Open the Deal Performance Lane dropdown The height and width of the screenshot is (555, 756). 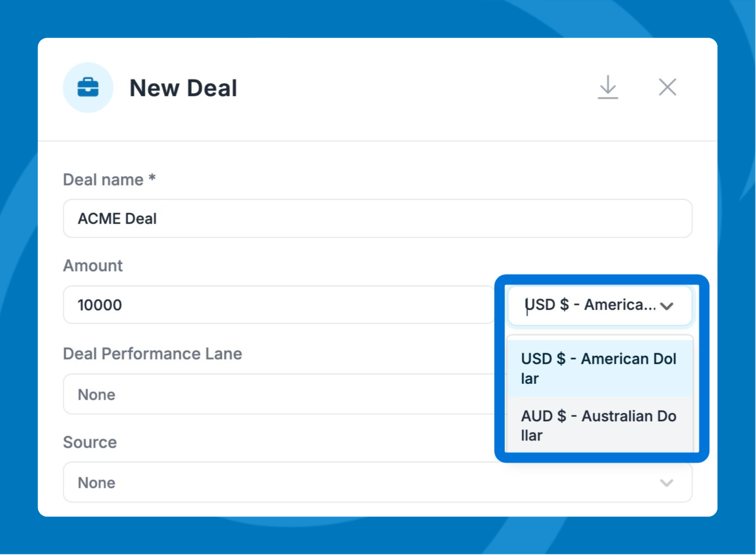coord(277,395)
